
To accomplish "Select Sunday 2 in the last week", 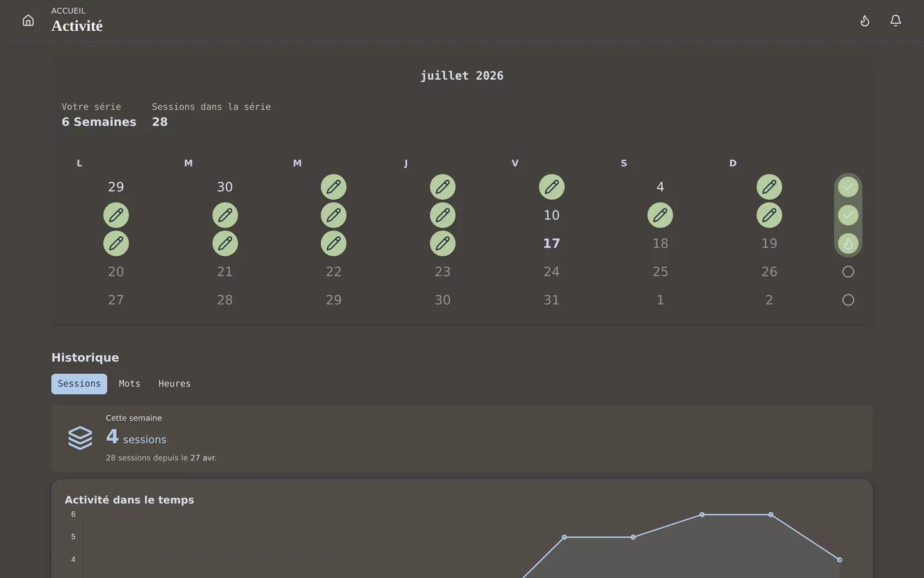I will click(769, 300).
